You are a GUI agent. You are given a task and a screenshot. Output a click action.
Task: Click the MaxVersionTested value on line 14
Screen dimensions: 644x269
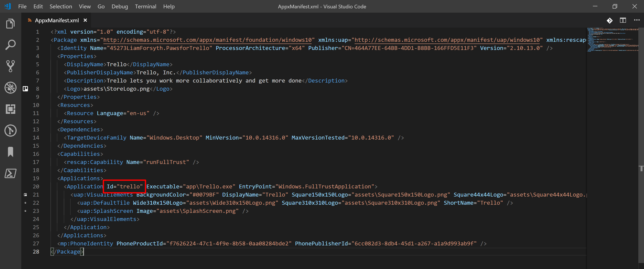point(371,138)
